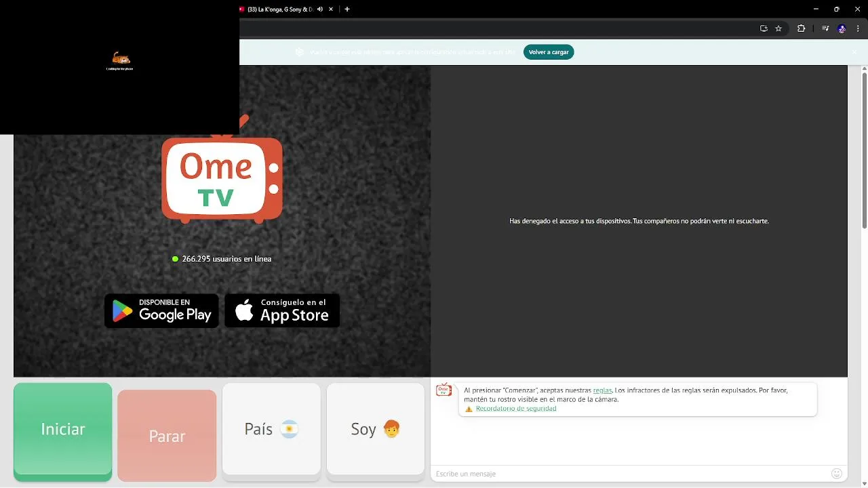Bookmark this page with star icon

778,28
